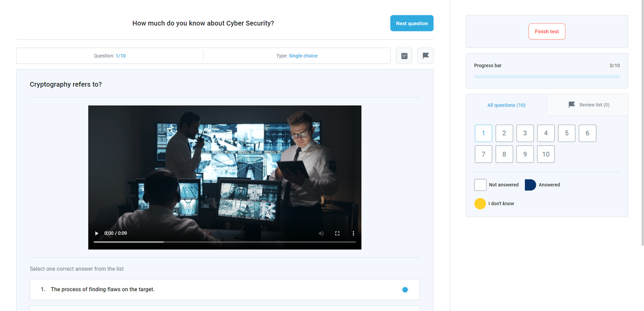Go to the Next question
Screen dimensions: 644x311
[x=412, y=23]
